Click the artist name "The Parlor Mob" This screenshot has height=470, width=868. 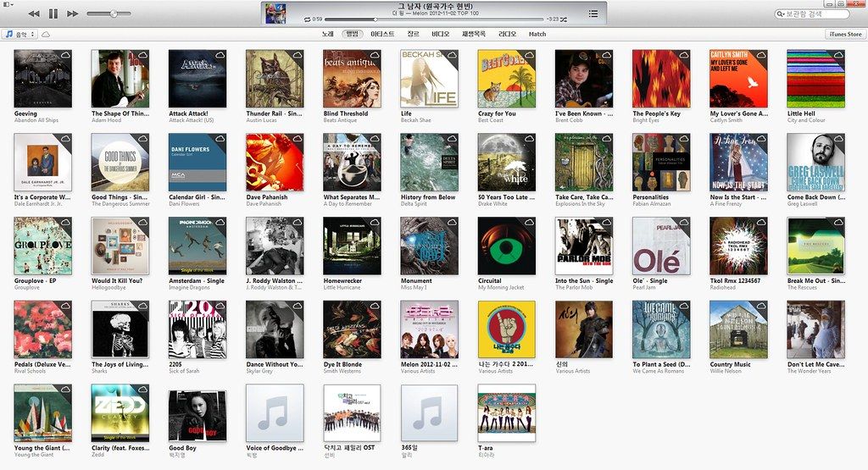coord(574,288)
